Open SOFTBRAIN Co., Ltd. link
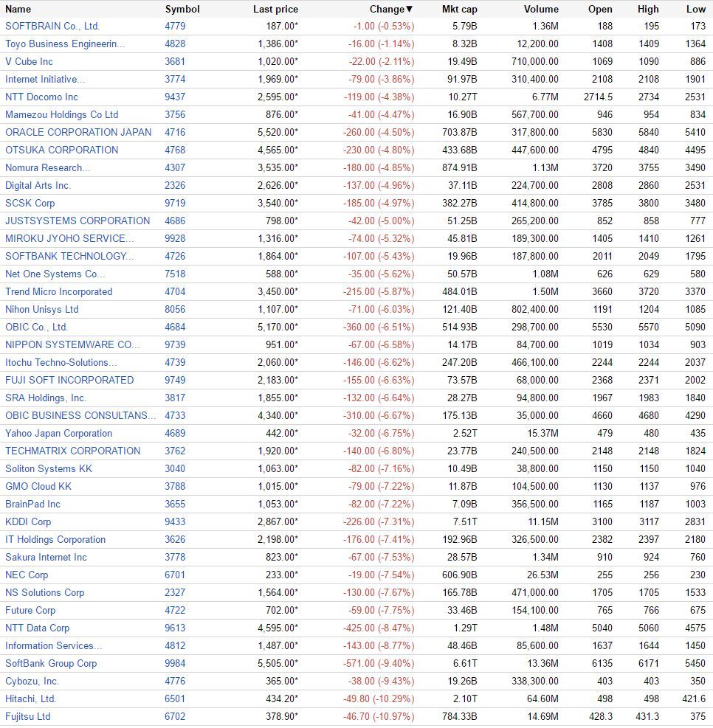 click(x=52, y=26)
